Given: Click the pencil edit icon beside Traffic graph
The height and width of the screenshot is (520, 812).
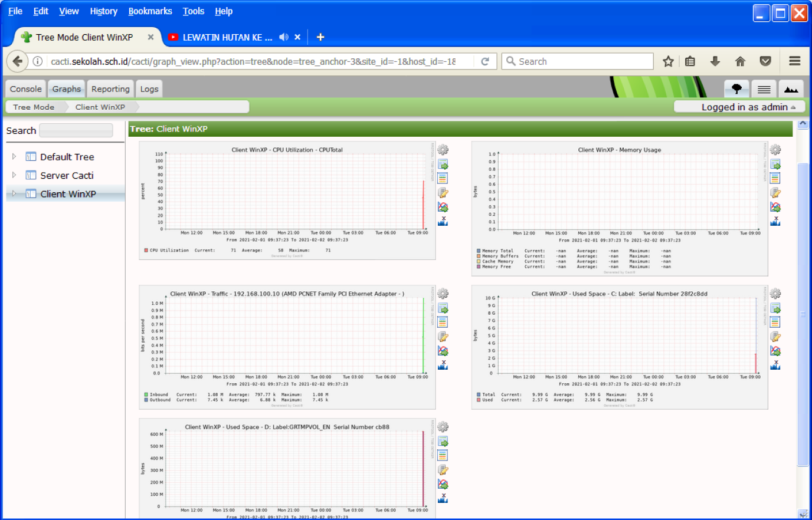Looking at the screenshot, I should click(x=443, y=337).
